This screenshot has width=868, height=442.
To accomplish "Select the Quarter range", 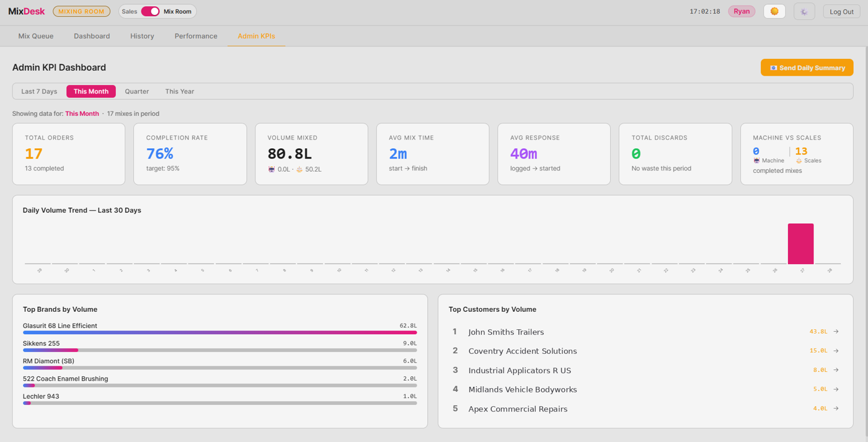I will [137, 91].
